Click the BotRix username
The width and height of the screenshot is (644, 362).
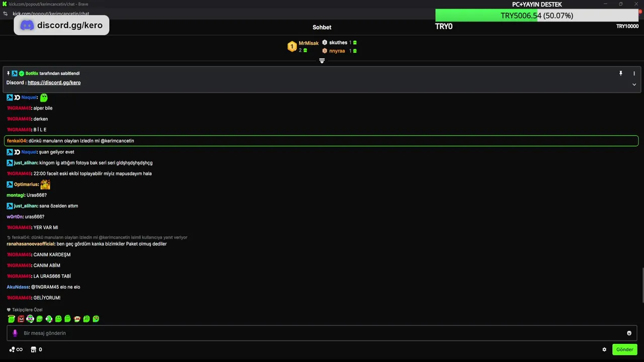[32, 73]
